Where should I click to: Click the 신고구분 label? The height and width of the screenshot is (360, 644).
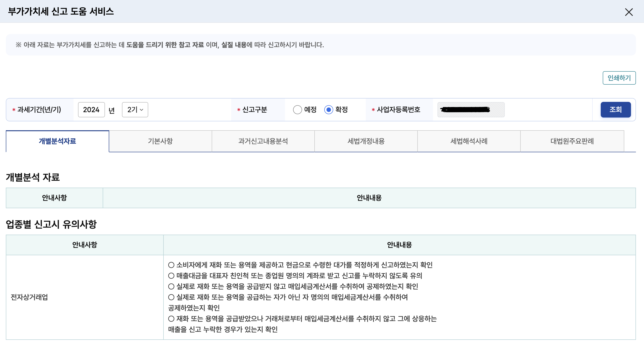point(255,110)
